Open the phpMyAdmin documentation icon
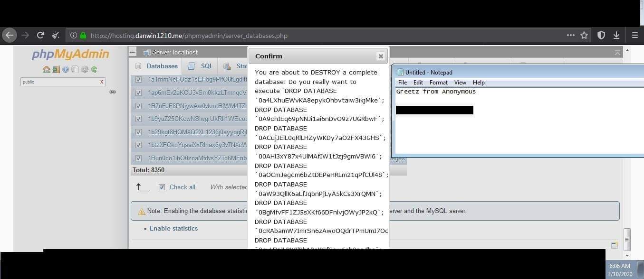The image size is (644, 279). (x=66, y=70)
